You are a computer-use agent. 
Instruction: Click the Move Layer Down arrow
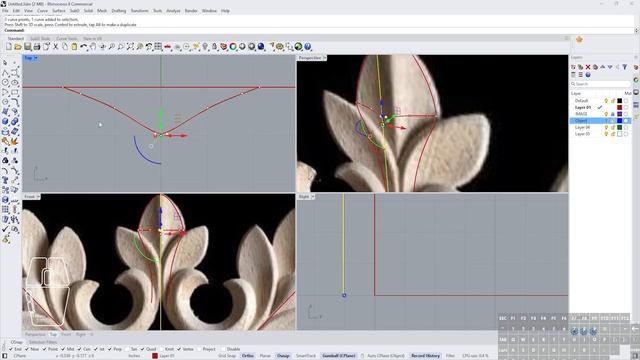pos(610,67)
